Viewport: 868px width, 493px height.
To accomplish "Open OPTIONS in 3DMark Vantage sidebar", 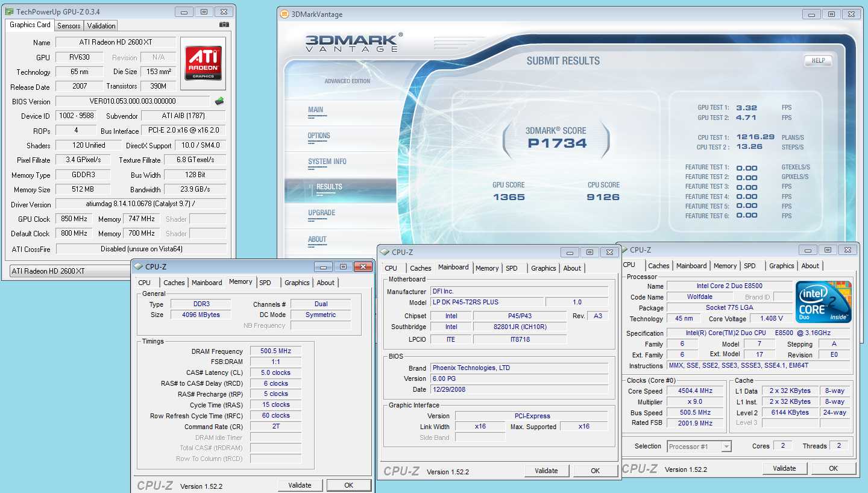I will click(x=319, y=136).
